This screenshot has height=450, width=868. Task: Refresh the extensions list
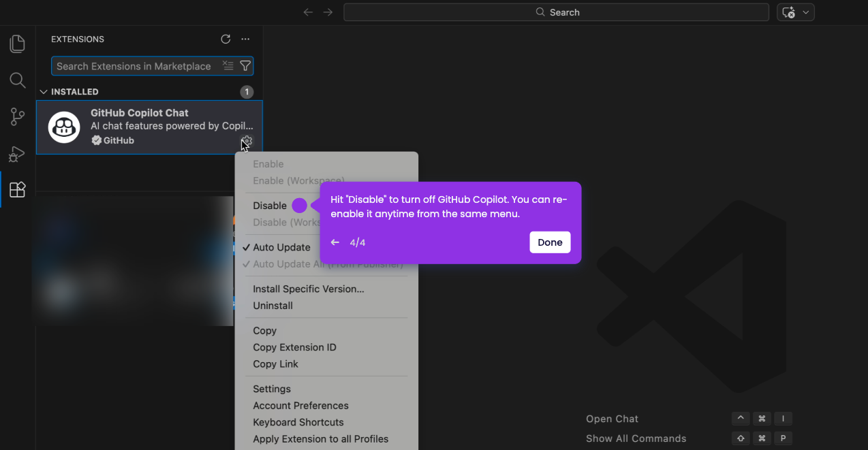pos(226,39)
